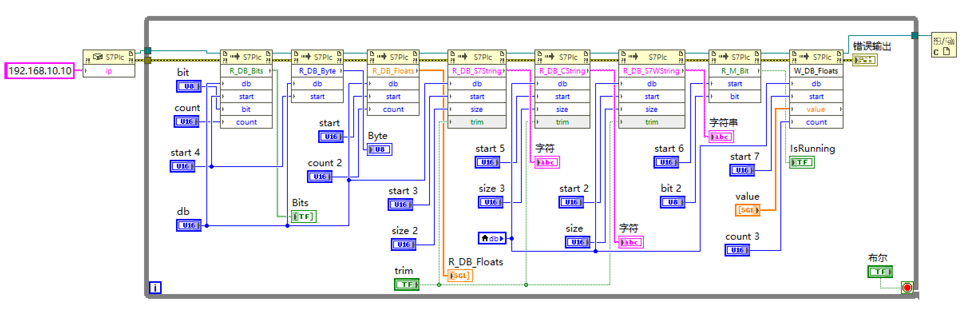The height and width of the screenshot is (322, 980).
Task: Open the R_DB_CString method selector
Action: 562,71
